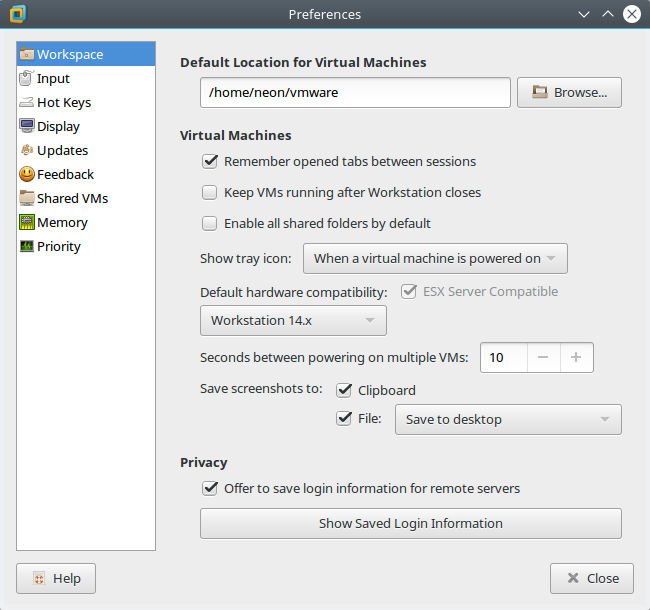Open the Window menu icon in title bar

[x=16, y=15]
